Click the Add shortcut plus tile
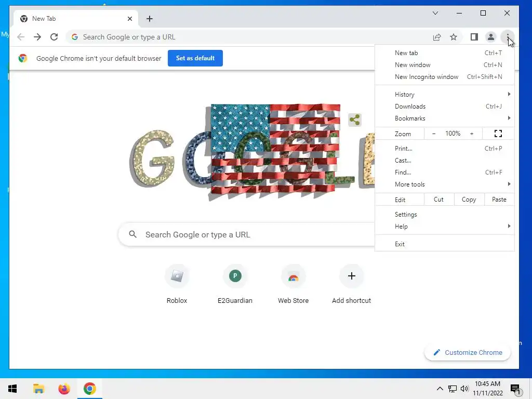 [352, 285]
